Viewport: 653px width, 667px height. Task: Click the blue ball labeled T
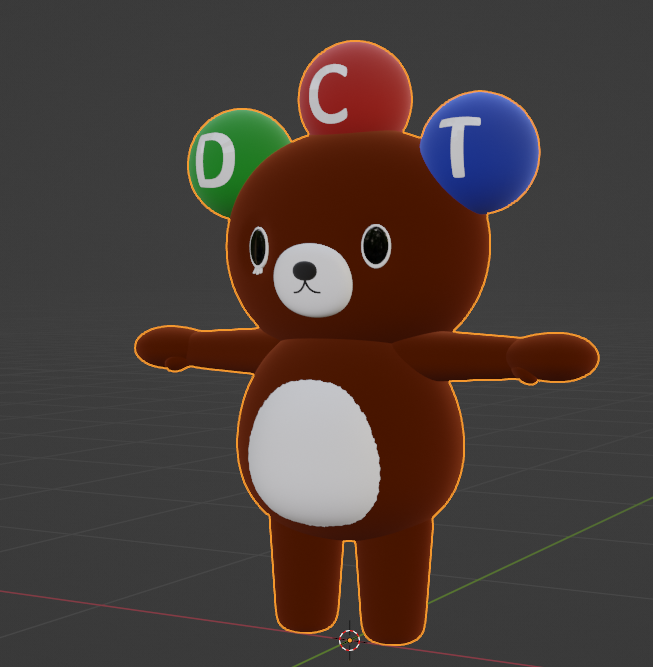(x=481, y=150)
